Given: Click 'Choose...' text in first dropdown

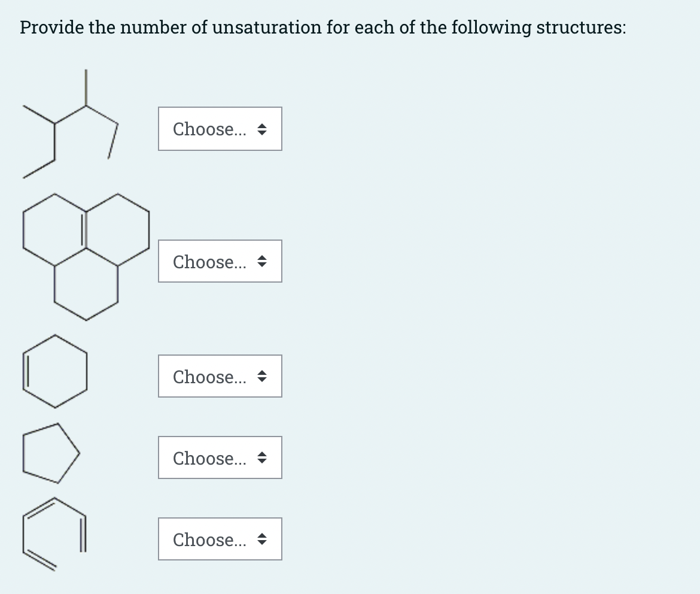Looking at the screenshot, I should point(209,129).
